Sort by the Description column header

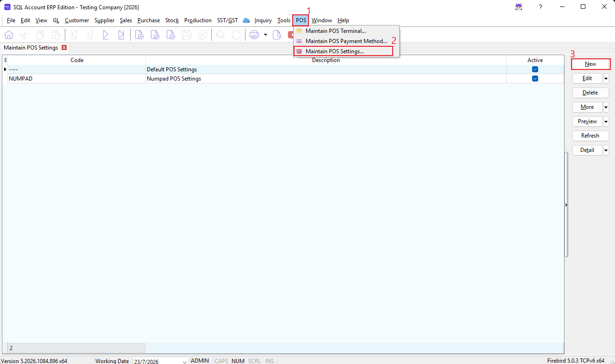coord(326,60)
